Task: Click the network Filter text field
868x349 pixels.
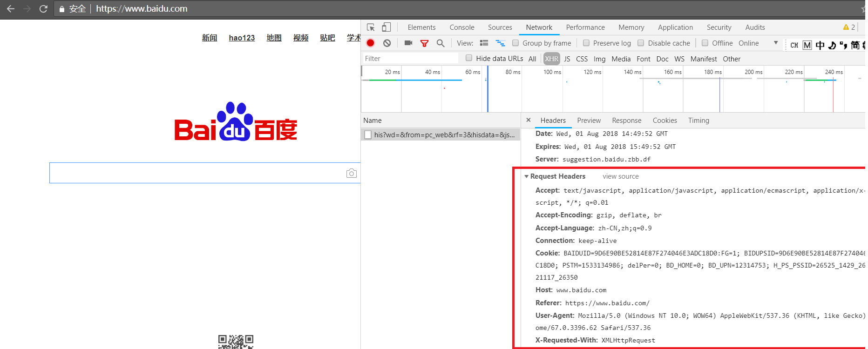Action: [410, 58]
